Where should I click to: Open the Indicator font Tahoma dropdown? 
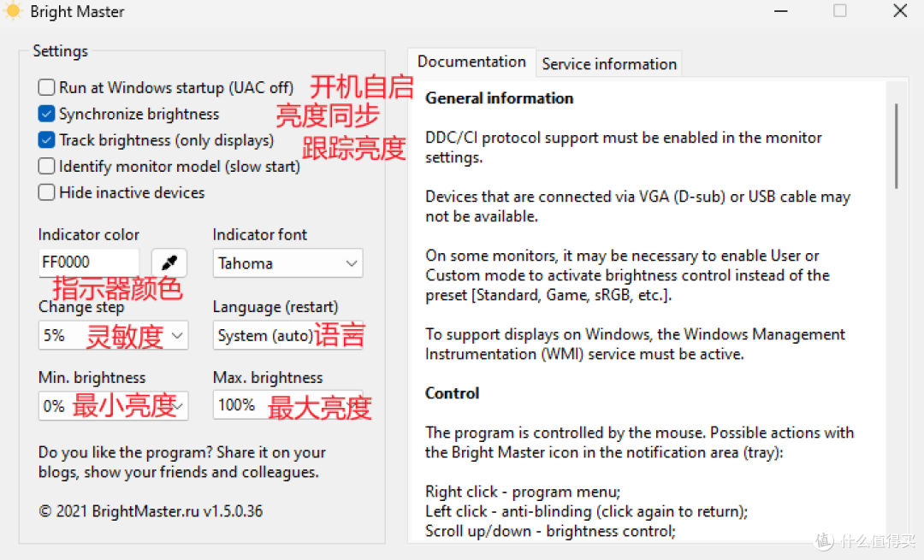287,263
